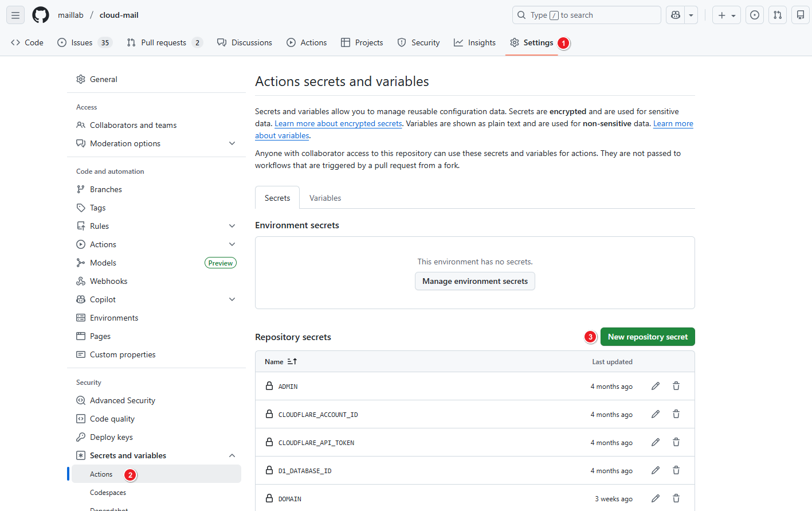Open the notifications inbox icon
Image resolution: width=812 pixels, height=511 pixels.
click(x=801, y=15)
